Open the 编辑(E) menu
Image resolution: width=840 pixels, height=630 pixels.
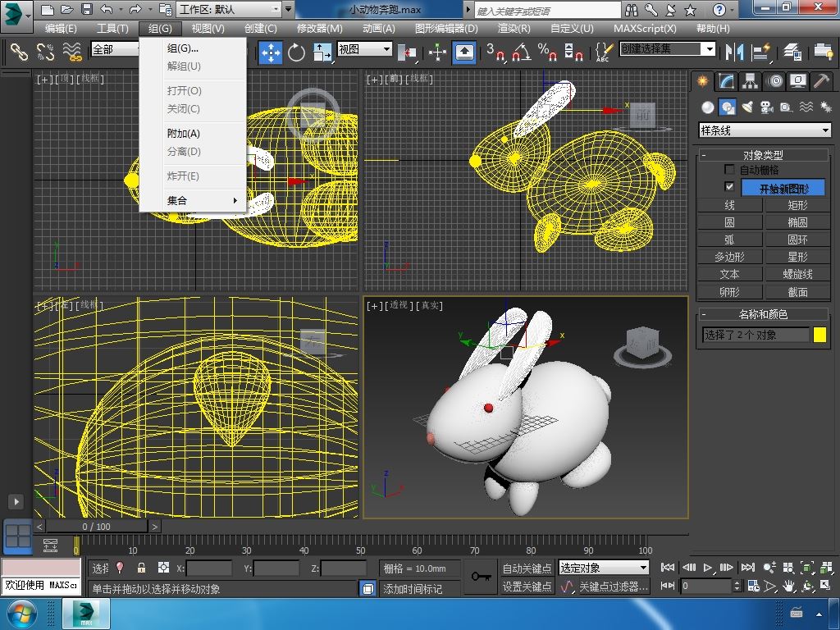pyautogui.click(x=61, y=29)
